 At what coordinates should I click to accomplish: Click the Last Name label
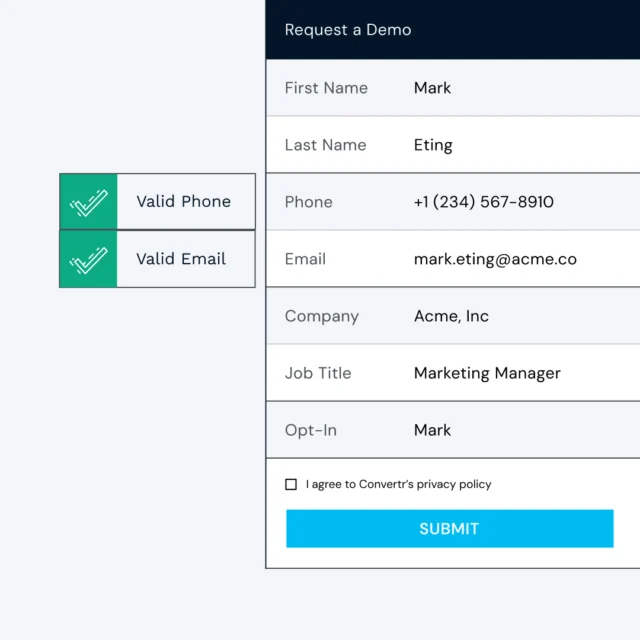pyautogui.click(x=325, y=145)
